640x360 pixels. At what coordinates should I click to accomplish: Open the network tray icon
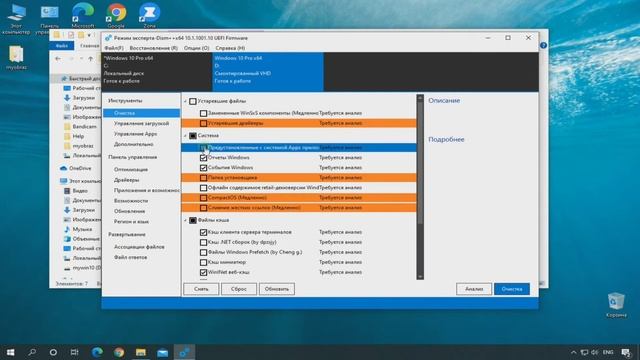584,352
